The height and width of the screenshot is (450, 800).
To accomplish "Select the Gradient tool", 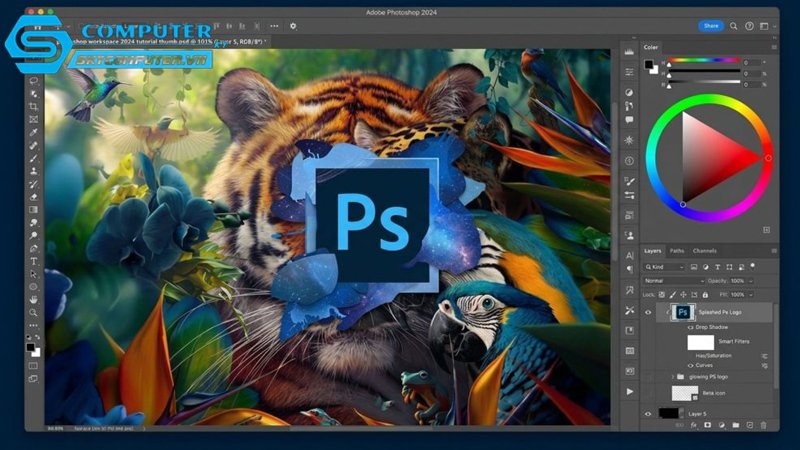I will tap(34, 210).
